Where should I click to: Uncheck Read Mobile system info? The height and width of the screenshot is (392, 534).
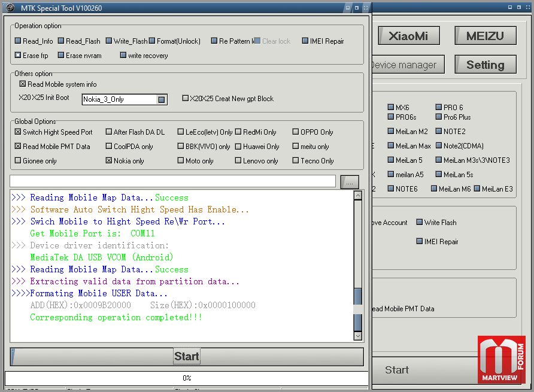click(x=23, y=84)
